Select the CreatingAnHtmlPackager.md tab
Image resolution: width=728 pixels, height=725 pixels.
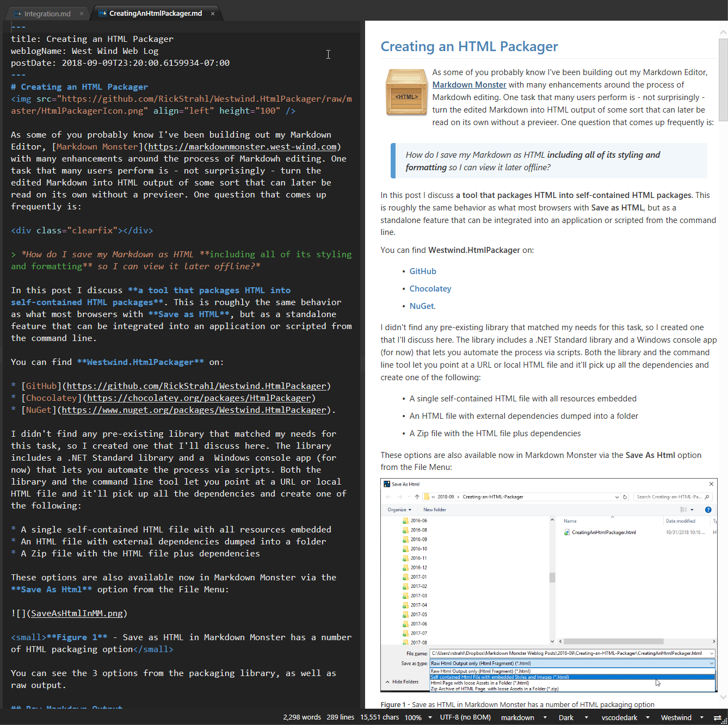155,14
